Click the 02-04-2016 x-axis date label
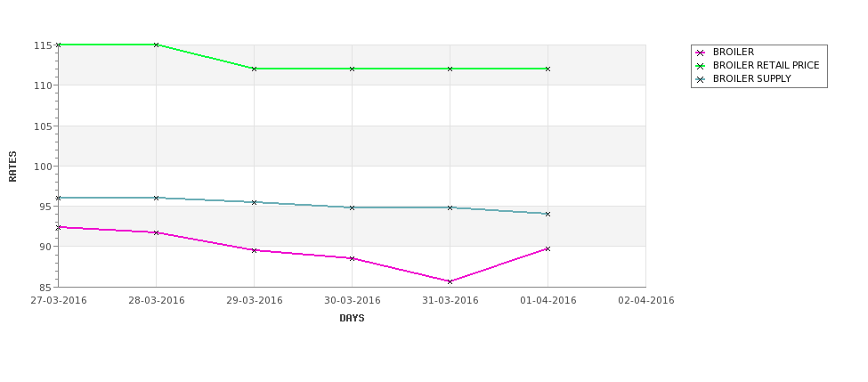 pyautogui.click(x=646, y=301)
